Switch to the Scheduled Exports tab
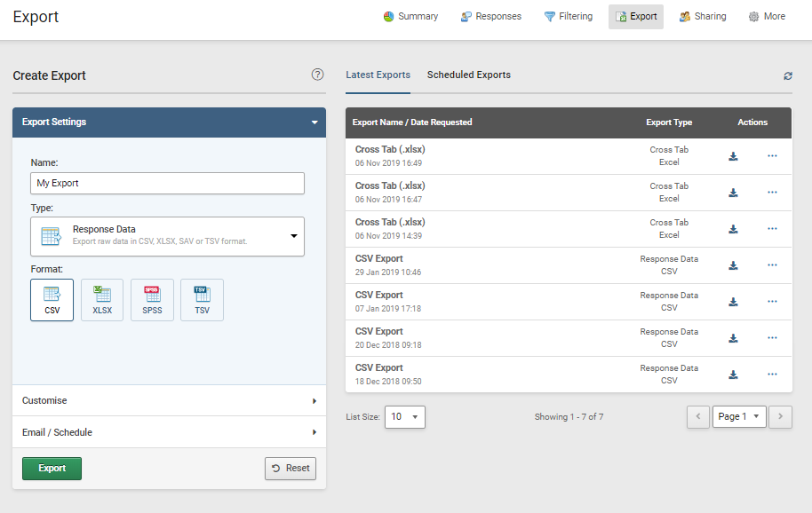Viewport: 812px width, 513px height. pyautogui.click(x=468, y=75)
